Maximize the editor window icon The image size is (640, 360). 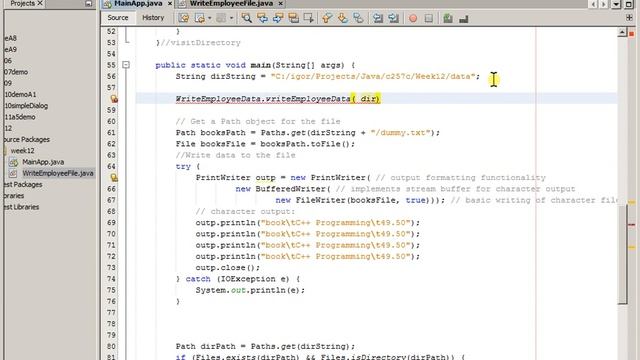coord(629,4)
